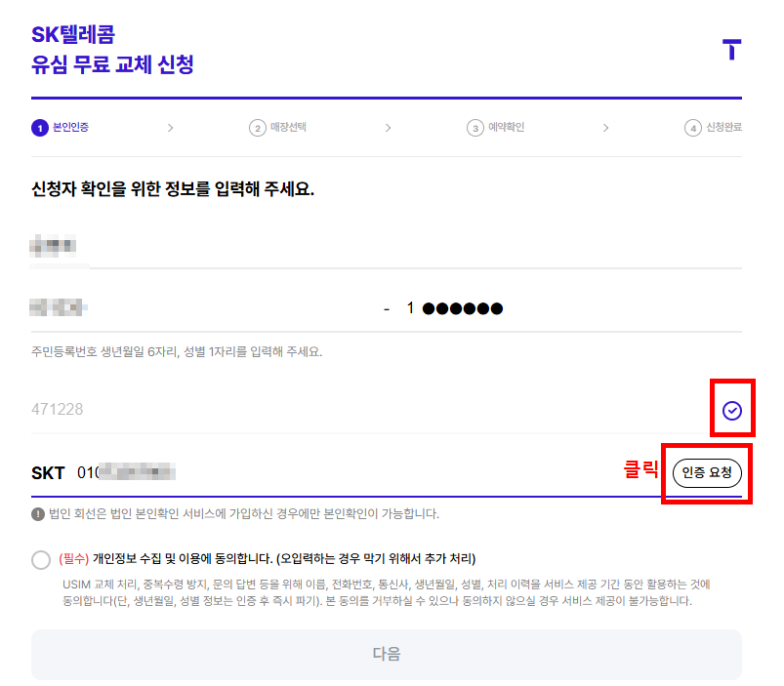Image resolution: width=784 pixels, height=686 pixels.
Task: Click the name input field
Action: (387, 246)
